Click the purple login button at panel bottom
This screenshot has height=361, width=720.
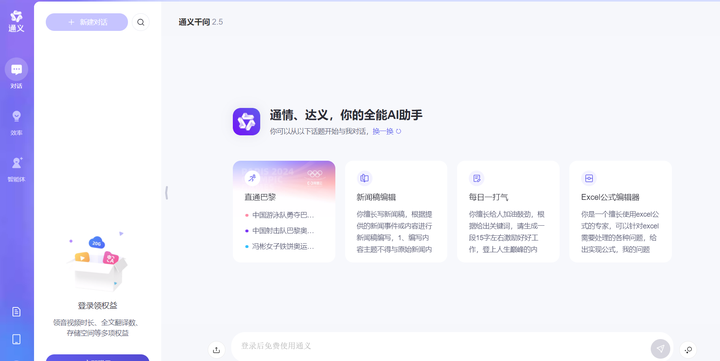tap(97, 358)
